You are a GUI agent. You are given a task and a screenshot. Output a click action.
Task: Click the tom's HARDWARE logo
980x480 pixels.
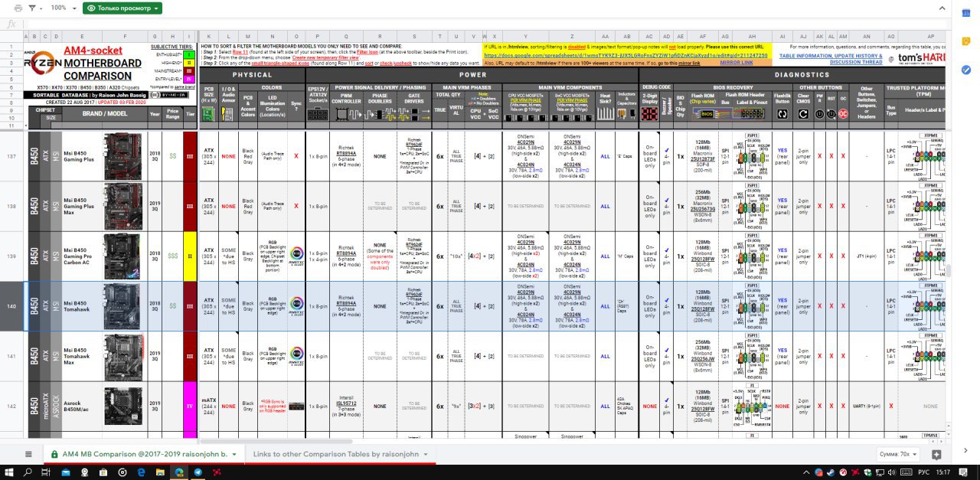pos(923,58)
